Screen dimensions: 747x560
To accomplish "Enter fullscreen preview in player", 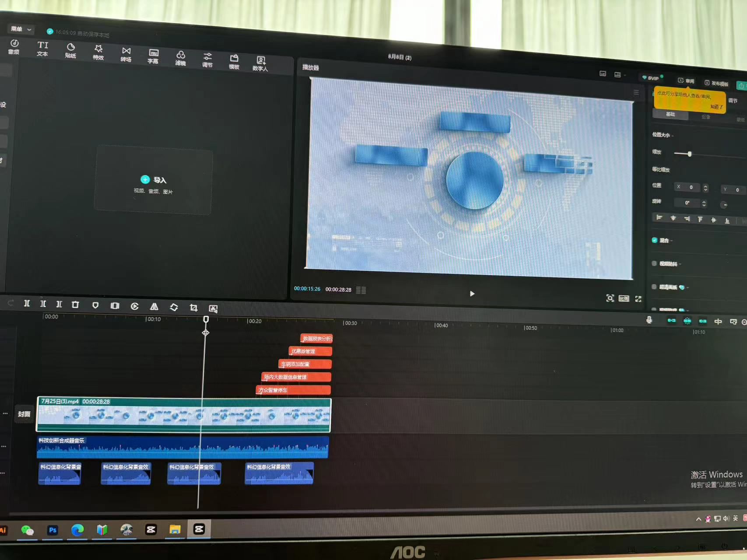I will 638,299.
